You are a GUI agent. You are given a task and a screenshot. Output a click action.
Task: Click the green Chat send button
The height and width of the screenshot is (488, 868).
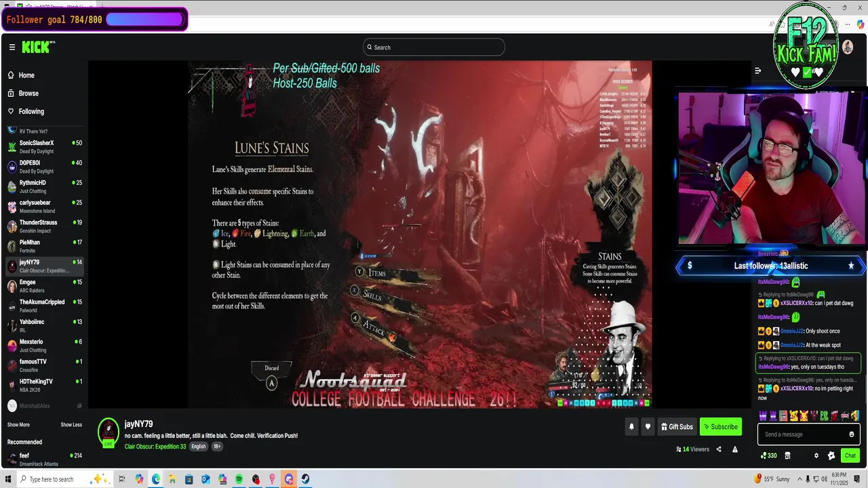(x=850, y=455)
